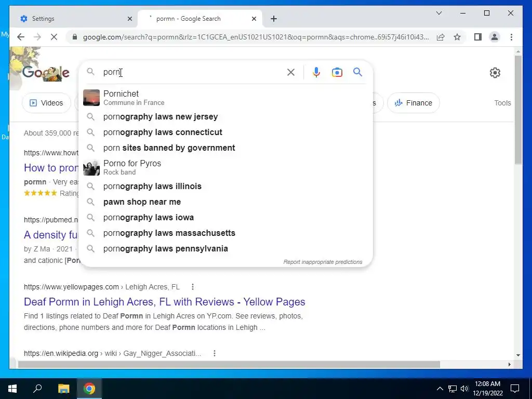Open the Yellow Pages Lehigh Acres result

click(165, 302)
